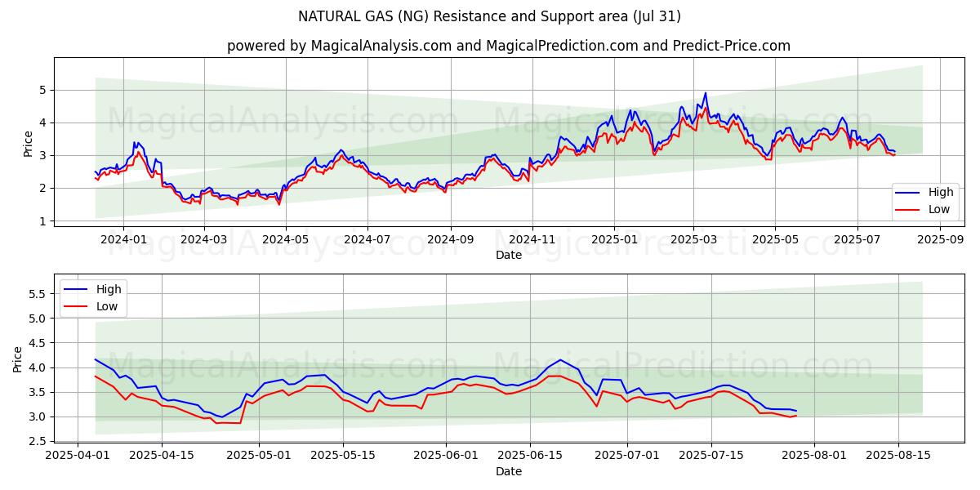Click the '2025-05-01' x-axis label in the bottom chart

pyautogui.click(x=259, y=457)
